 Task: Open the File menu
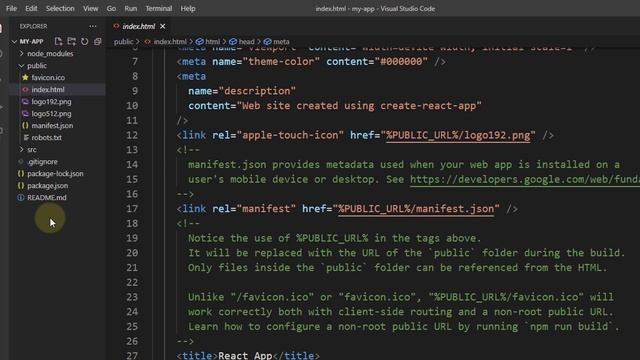pyautogui.click(x=11, y=8)
